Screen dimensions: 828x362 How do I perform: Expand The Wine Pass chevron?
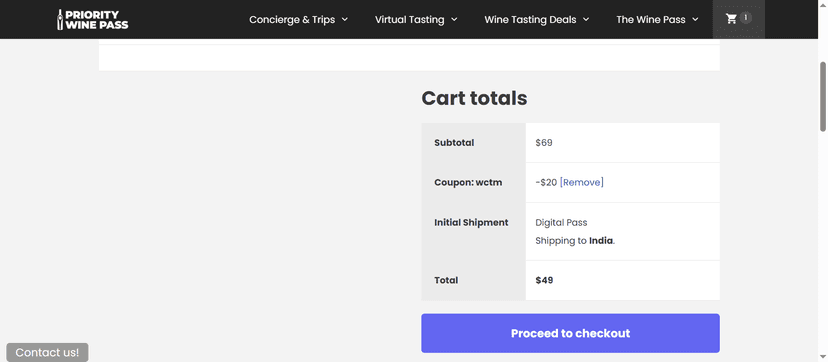tap(695, 20)
